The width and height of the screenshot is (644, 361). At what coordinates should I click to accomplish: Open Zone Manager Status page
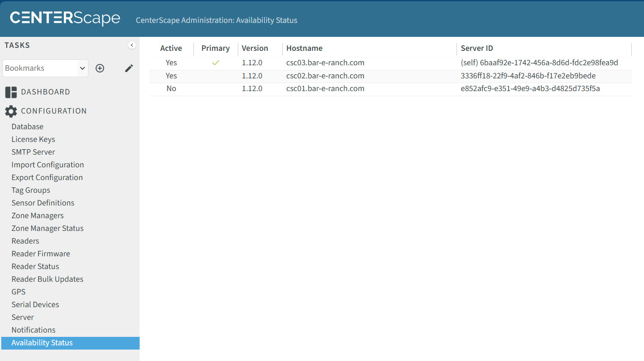pos(48,228)
